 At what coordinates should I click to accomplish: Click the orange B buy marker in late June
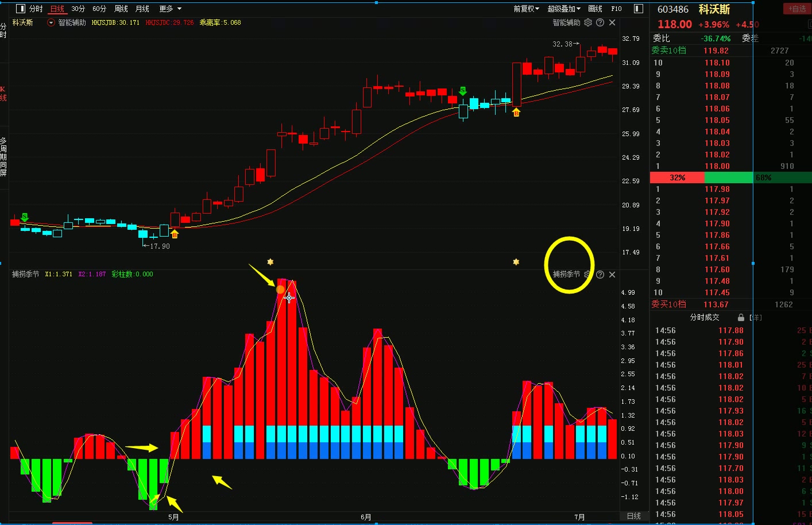pyautogui.click(x=516, y=113)
